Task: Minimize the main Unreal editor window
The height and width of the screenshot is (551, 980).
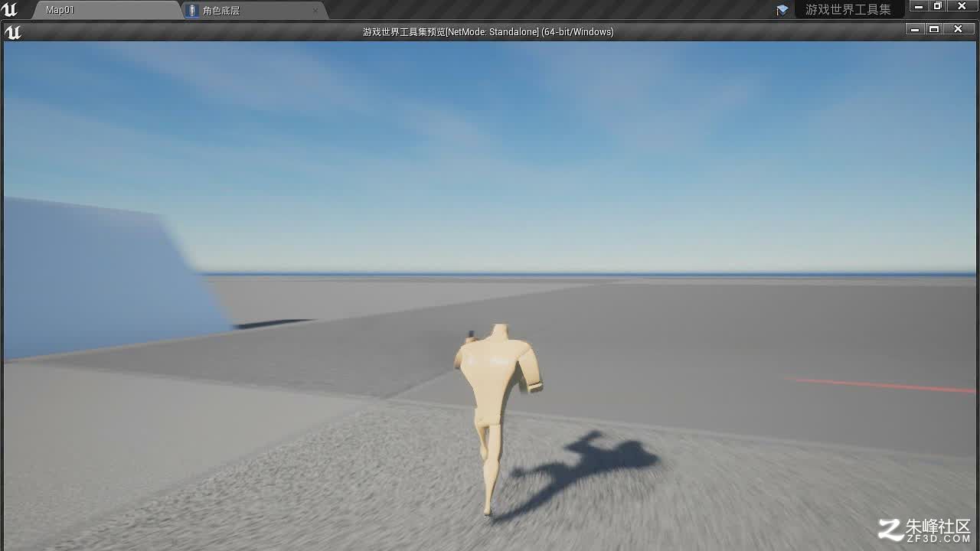Action: 919,6
